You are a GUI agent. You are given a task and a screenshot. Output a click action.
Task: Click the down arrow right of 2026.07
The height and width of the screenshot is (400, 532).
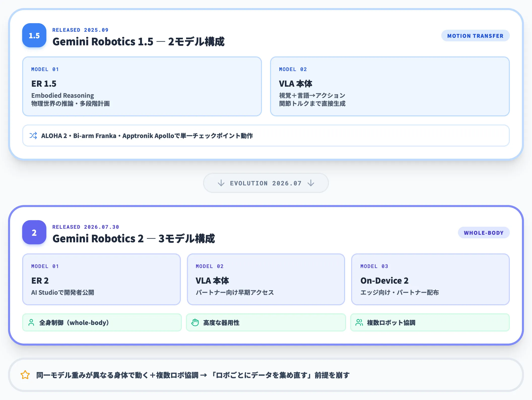(x=311, y=183)
